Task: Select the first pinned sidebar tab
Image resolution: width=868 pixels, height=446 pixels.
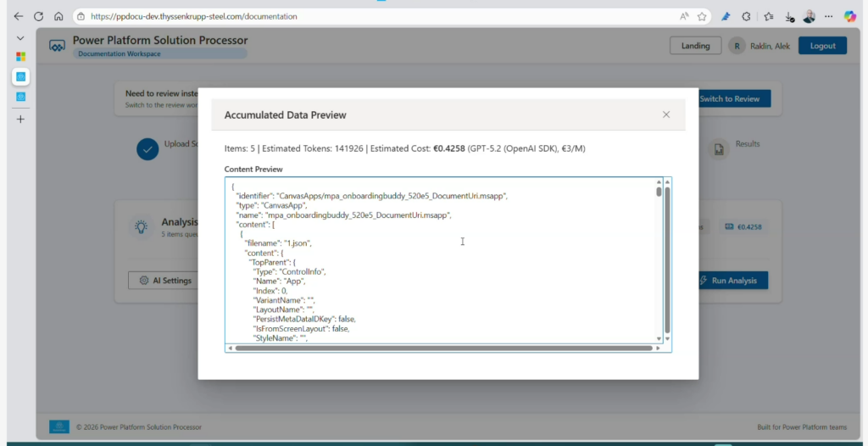Action: (20, 57)
